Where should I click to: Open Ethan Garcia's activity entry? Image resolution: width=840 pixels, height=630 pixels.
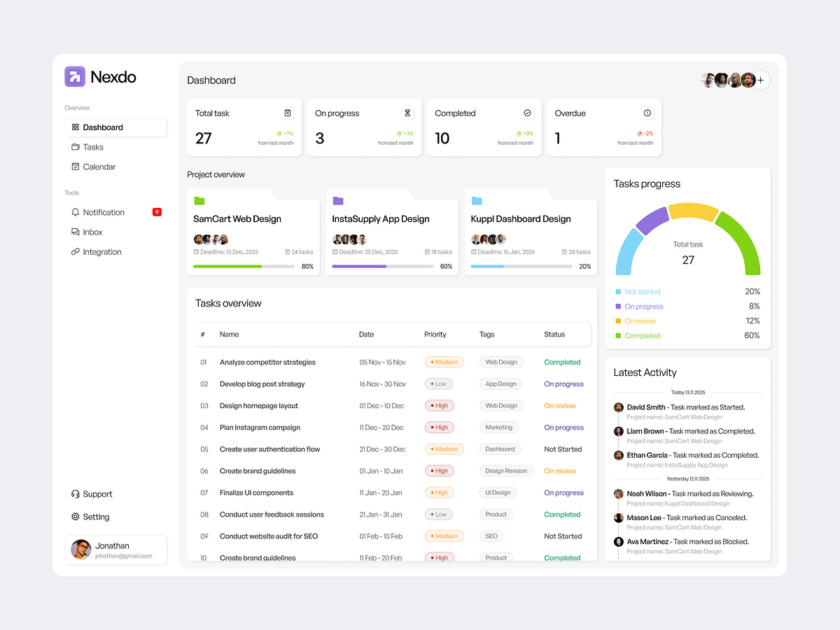pyautogui.click(x=687, y=459)
